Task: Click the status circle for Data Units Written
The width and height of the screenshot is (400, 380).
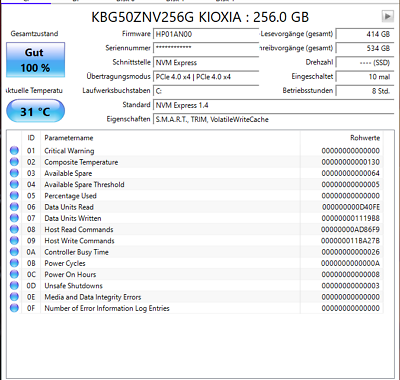Action: point(14,218)
